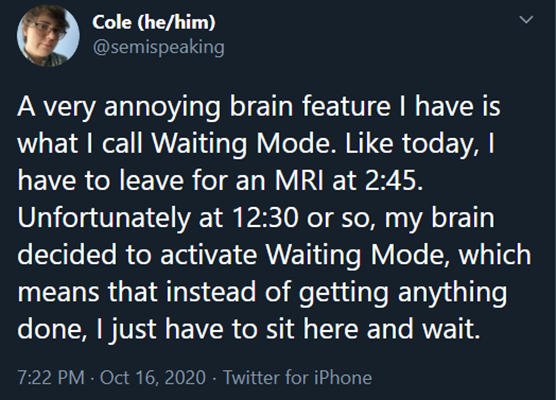
Task: Click the word activate in the tweet
Action: point(208,255)
